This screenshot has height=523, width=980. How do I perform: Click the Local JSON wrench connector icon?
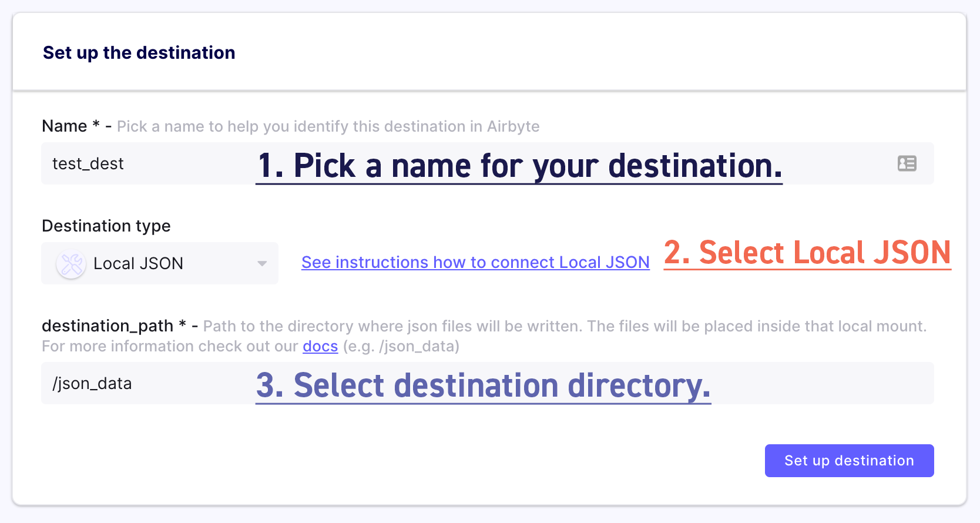pyautogui.click(x=71, y=264)
